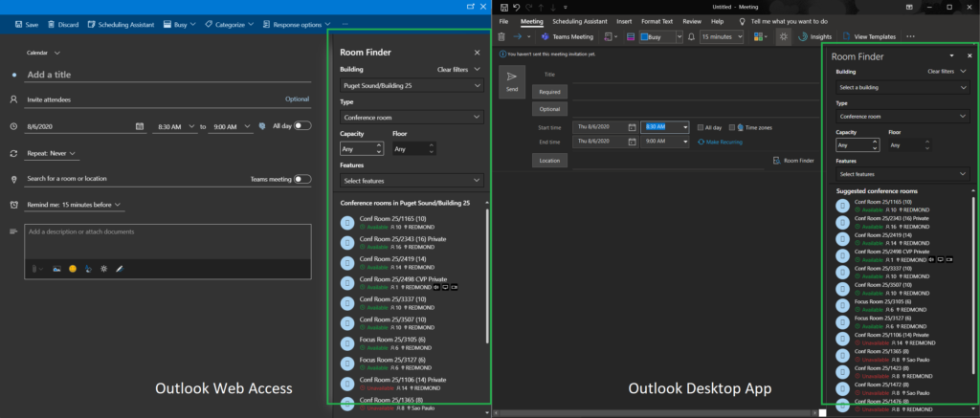This screenshot has height=418, width=980.
Task: Click Discard in the web toolbar
Action: 63,24
